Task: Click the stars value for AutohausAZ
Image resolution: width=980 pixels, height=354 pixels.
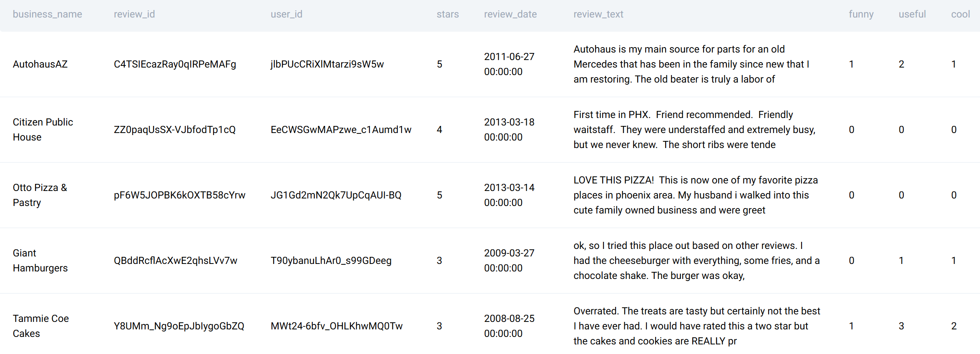Action: pyautogui.click(x=440, y=64)
